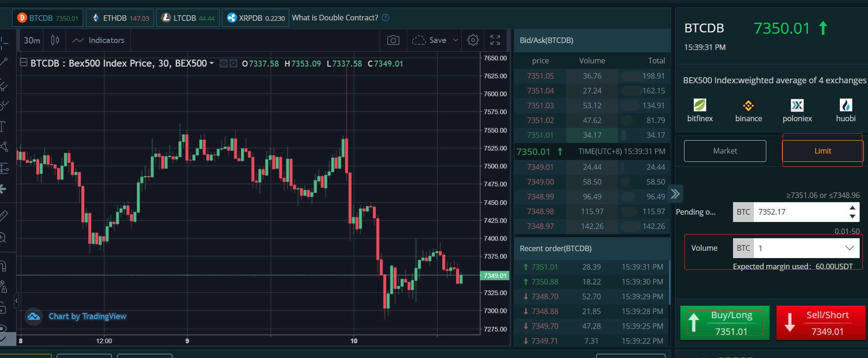Click the bitfinex exchange icon

point(700,105)
